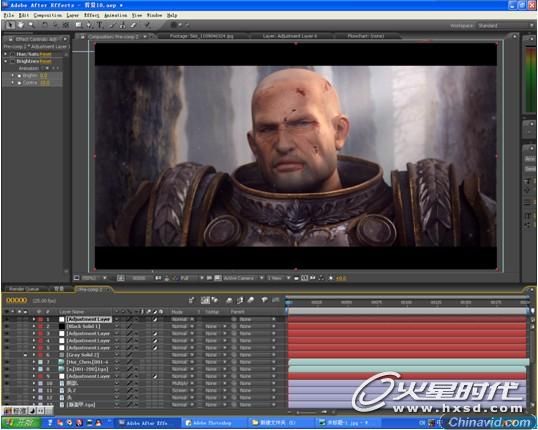Viewport: 538px width, 430px height.
Task: Toggle the Hide Shy Layers icon
Action: [x=229, y=300]
